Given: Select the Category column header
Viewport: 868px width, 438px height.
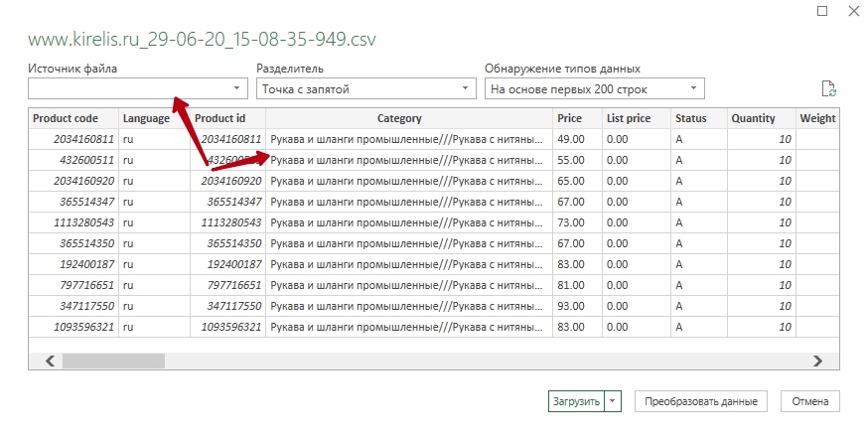Looking at the screenshot, I should point(409,118).
